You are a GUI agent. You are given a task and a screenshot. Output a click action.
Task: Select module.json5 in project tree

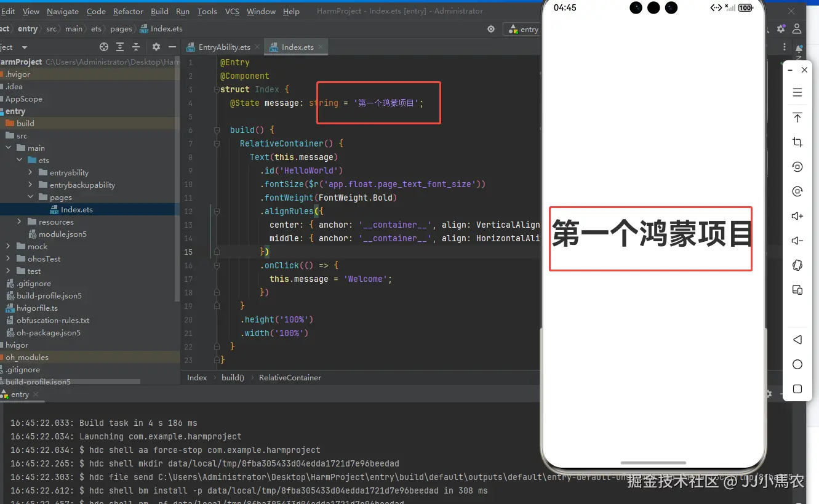[x=63, y=234]
